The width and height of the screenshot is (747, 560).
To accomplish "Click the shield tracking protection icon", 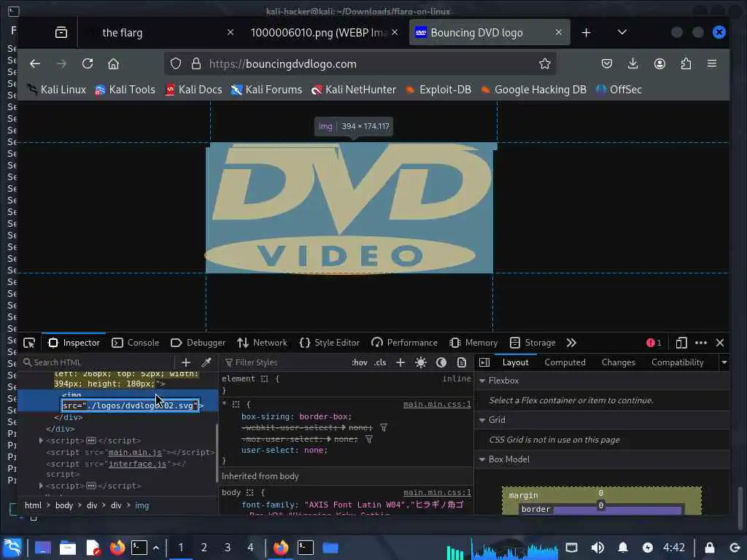I will (x=176, y=64).
